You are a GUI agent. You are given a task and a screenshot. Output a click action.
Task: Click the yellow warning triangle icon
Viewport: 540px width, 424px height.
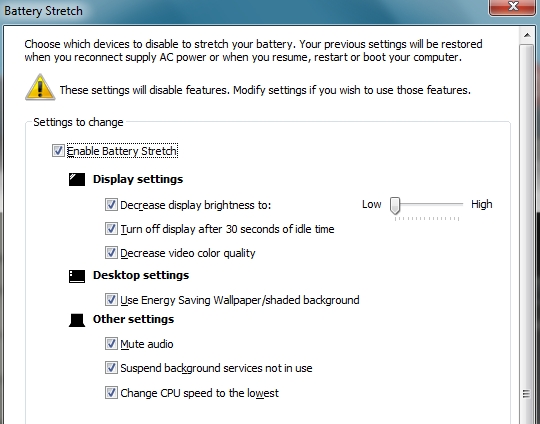point(40,87)
